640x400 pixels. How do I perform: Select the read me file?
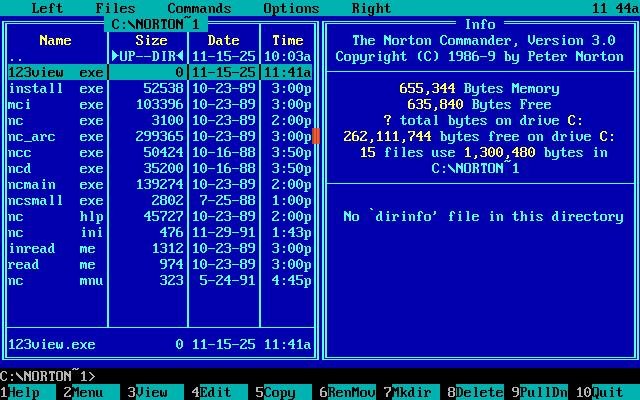160,264
